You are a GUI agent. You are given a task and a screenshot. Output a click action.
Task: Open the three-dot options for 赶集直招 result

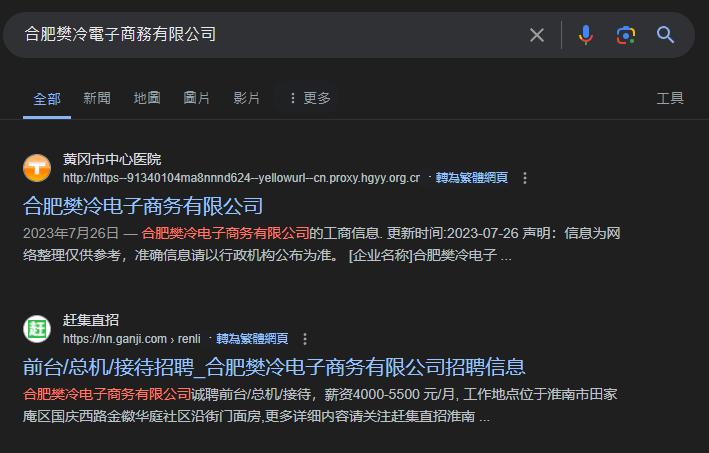[x=305, y=339]
